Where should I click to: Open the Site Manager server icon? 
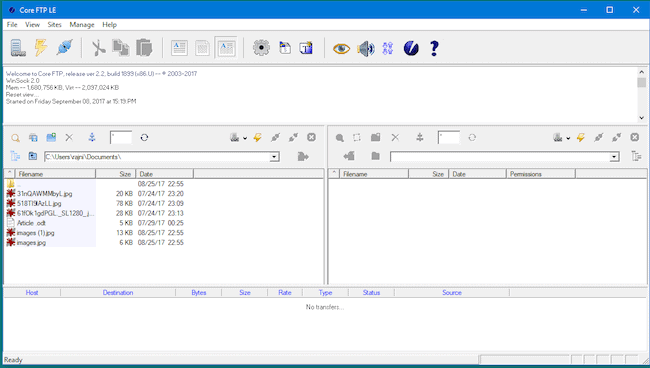[18, 48]
